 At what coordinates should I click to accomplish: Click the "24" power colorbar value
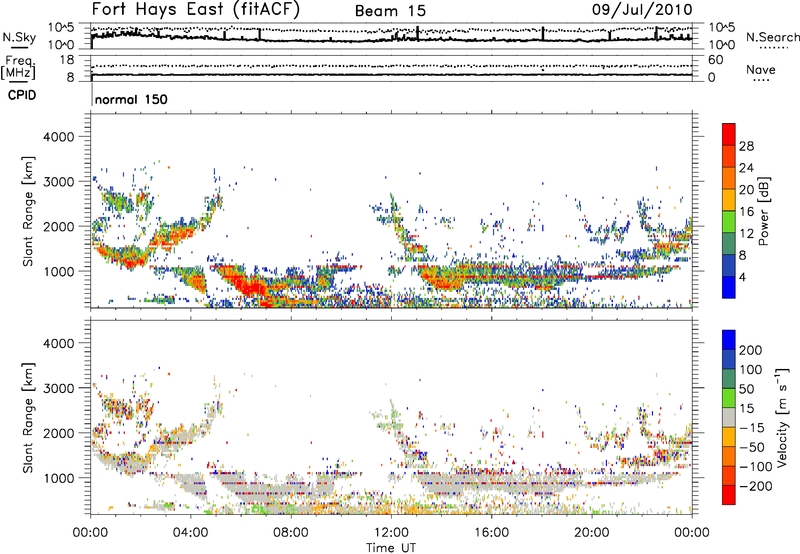click(746, 168)
